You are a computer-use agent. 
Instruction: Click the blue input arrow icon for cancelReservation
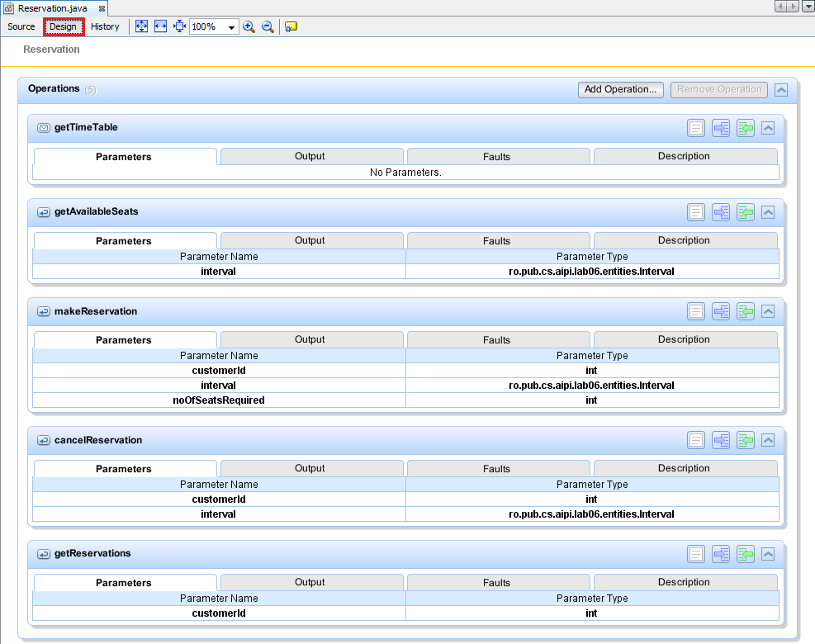(x=721, y=440)
